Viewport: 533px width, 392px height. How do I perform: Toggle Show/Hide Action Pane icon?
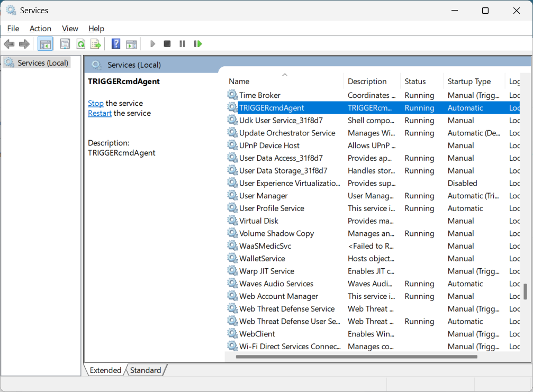[131, 44]
